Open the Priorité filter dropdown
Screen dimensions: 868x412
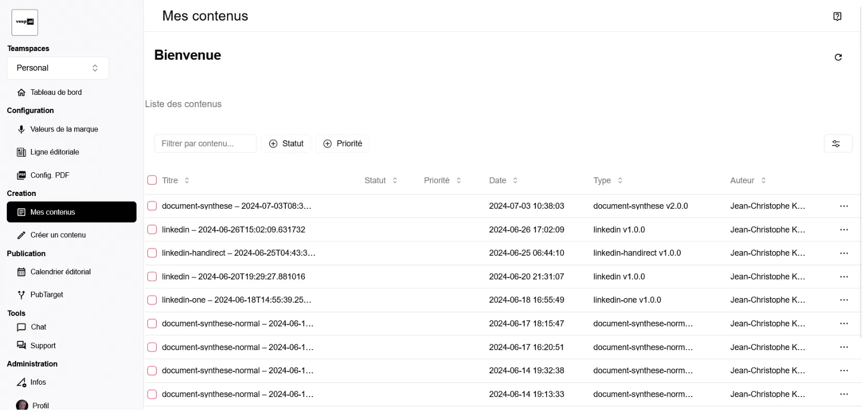click(343, 144)
